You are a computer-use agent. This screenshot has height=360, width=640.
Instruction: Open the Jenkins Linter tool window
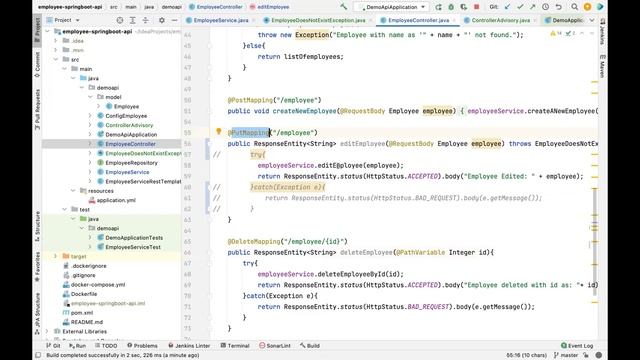189,346
